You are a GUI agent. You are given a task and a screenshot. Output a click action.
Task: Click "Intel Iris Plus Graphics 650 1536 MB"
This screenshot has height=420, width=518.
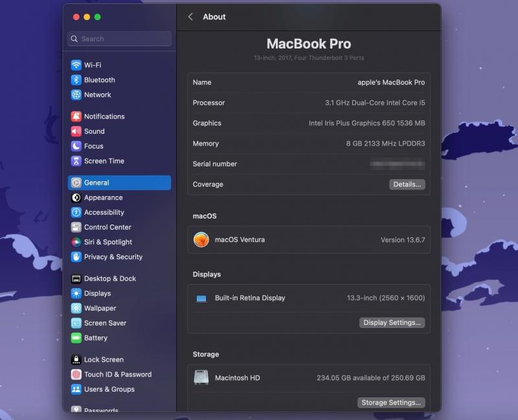click(366, 123)
